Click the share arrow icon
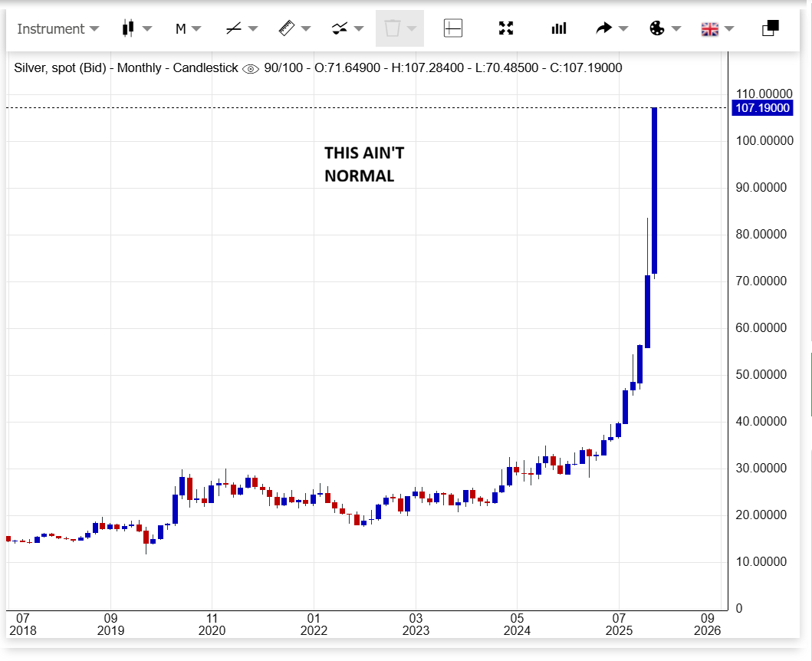The width and height of the screenshot is (812, 661). (x=604, y=28)
